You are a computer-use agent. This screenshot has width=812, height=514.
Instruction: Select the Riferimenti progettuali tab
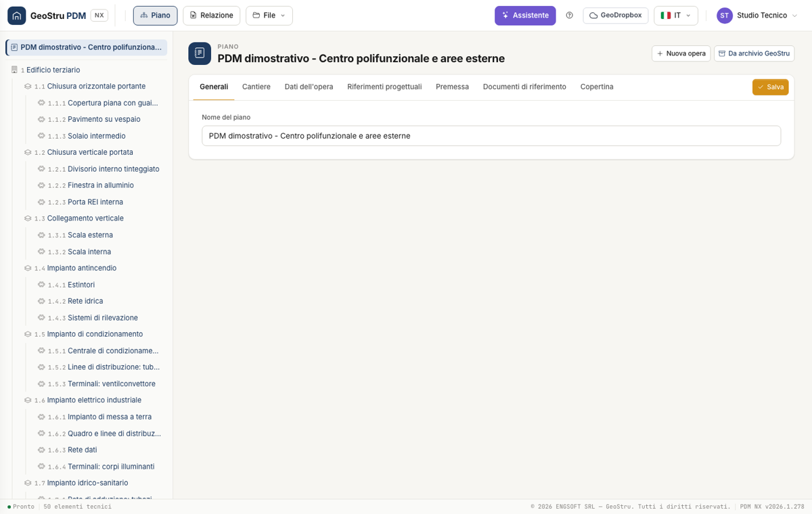click(384, 87)
